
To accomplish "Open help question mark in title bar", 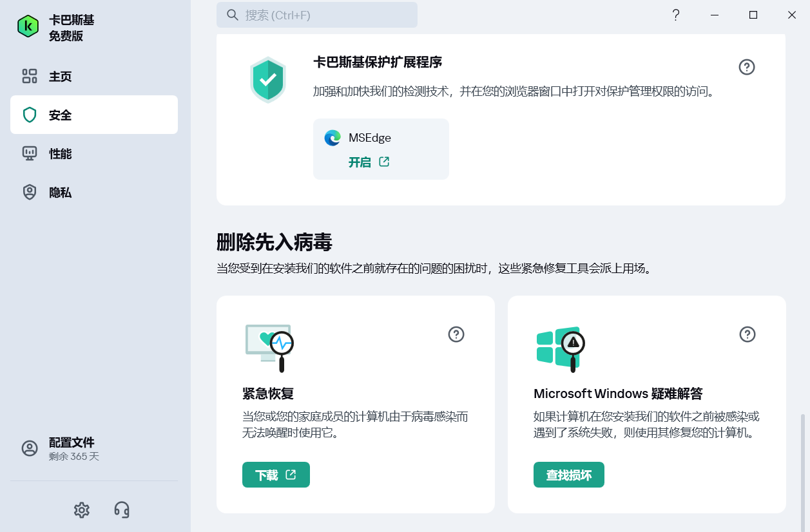I will click(x=675, y=15).
